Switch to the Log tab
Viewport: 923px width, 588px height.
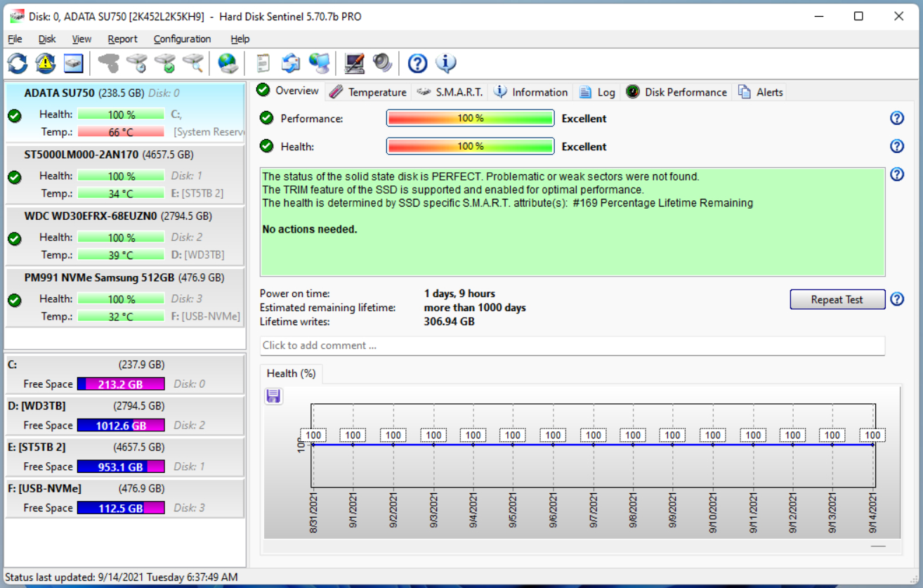(x=596, y=92)
